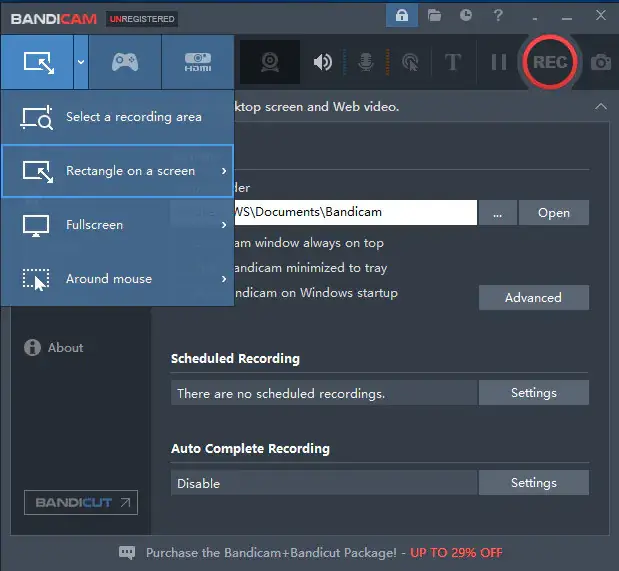Open help via the question mark icon
The width and height of the screenshot is (619, 571).
point(498,16)
